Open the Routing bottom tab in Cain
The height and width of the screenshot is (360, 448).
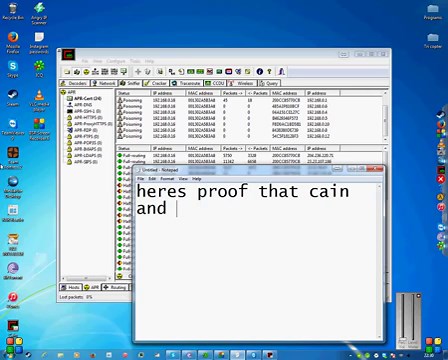pyautogui.click(x=115, y=287)
